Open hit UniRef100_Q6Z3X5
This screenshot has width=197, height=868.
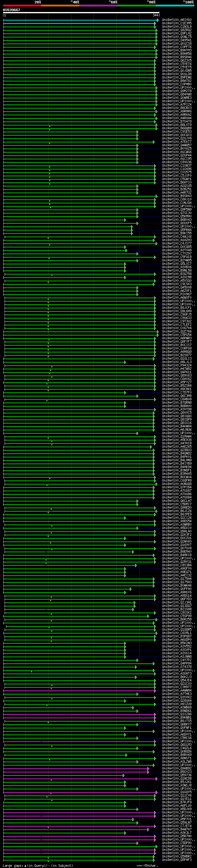coord(177,60)
